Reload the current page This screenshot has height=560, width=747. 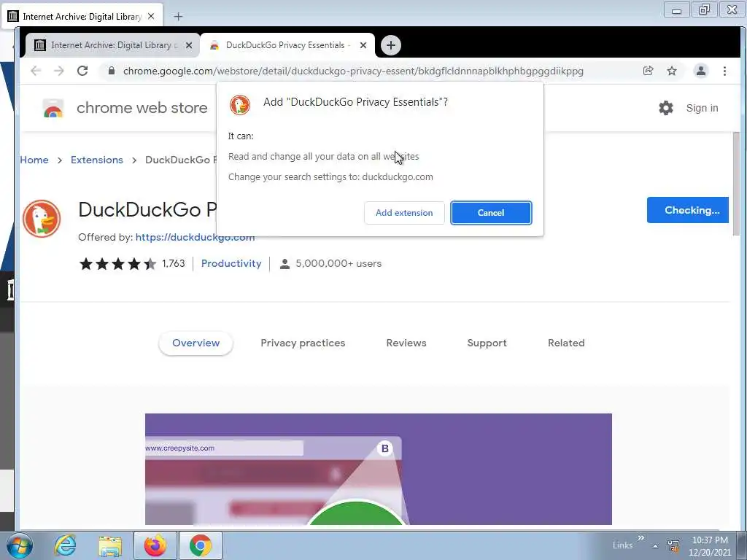pos(82,71)
